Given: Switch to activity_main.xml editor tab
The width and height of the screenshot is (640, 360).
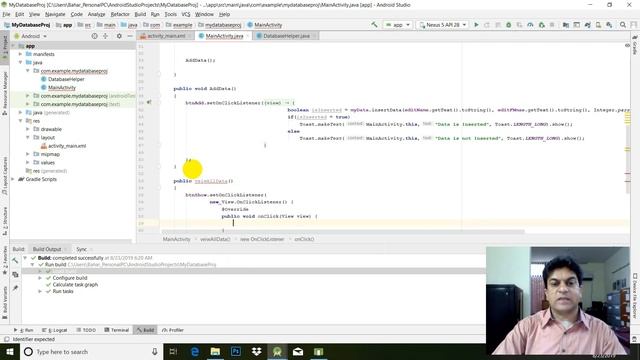Looking at the screenshot, I should tap(166, 36).
